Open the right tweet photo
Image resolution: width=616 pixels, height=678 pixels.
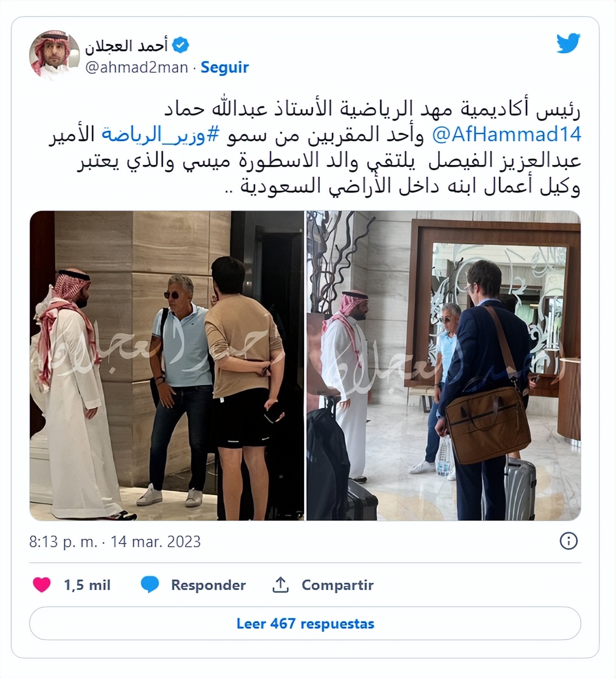[444, 365]
